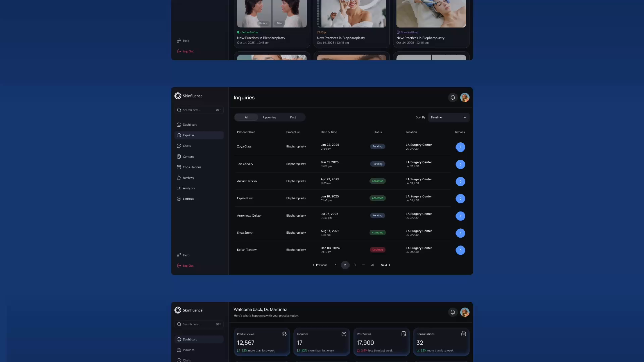Select the Reviews star icon
This screenshot has width=644, height=362.
(179, 177)
